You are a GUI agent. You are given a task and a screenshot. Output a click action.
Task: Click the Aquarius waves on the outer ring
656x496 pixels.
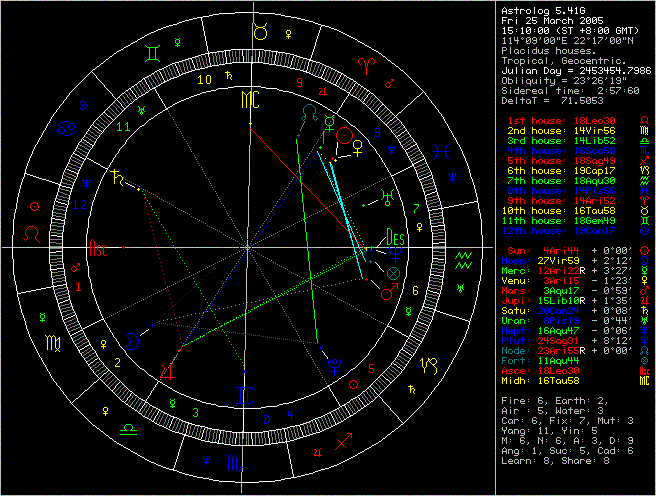463,262
